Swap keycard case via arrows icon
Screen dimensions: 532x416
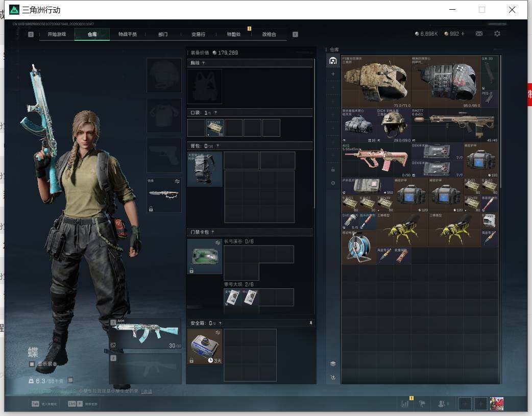[217, 242]
